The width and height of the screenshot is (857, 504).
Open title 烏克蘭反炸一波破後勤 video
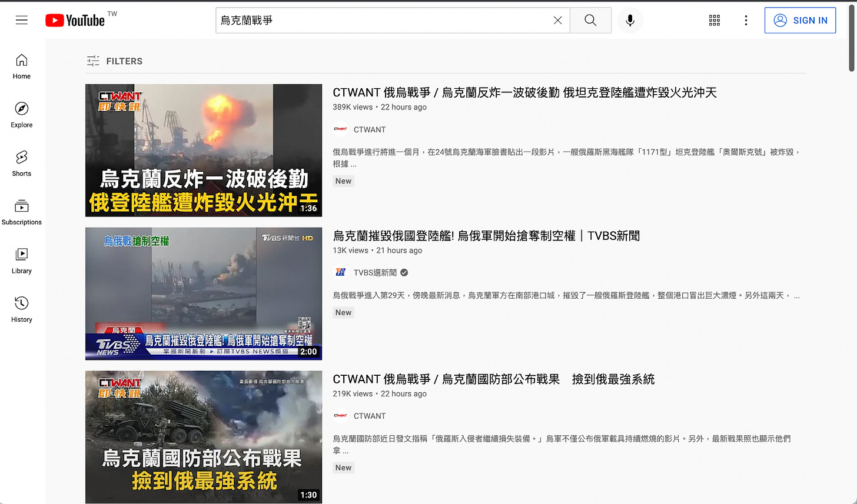[x=524, y=92]
